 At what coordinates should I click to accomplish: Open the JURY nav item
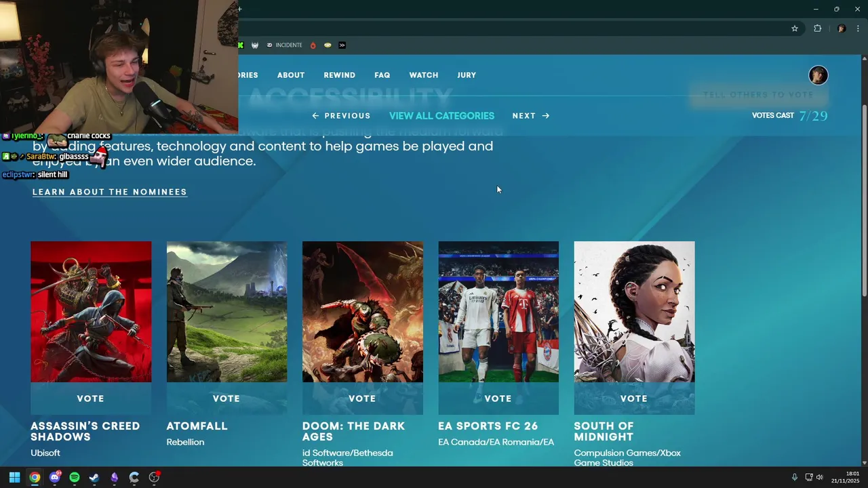(x=467, y=75)
